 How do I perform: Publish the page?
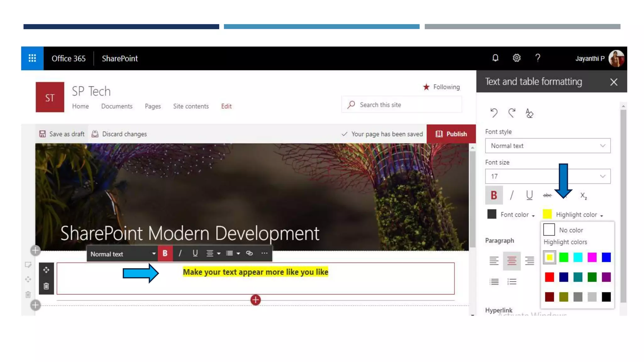451,134
